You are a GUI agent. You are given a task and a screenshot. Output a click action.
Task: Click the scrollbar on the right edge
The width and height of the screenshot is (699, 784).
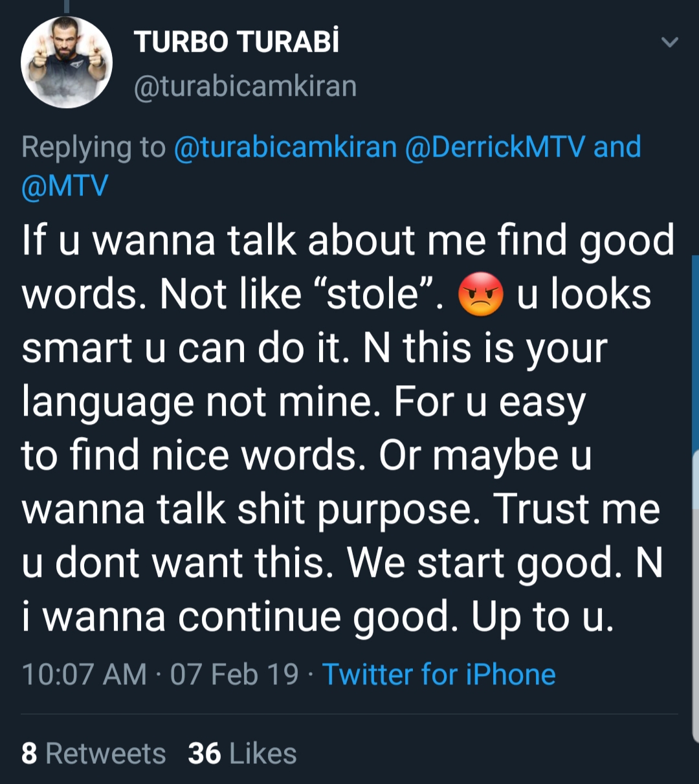[695, 498]
